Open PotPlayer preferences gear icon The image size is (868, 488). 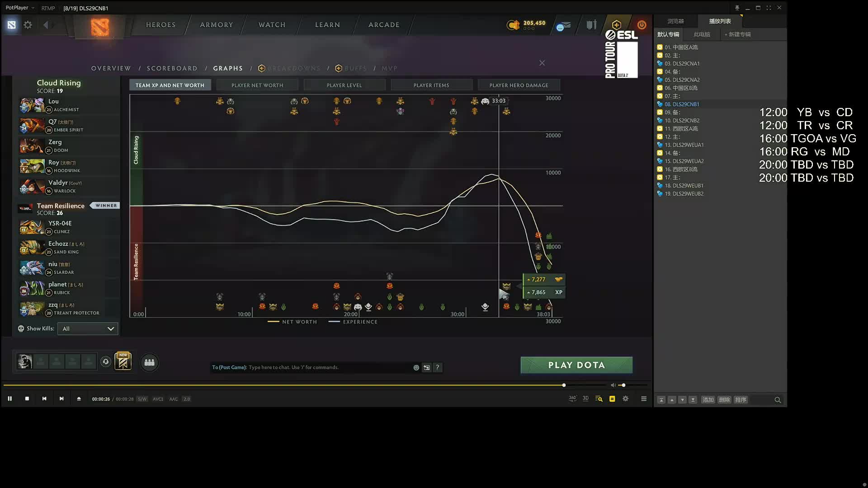coord(626,399)
